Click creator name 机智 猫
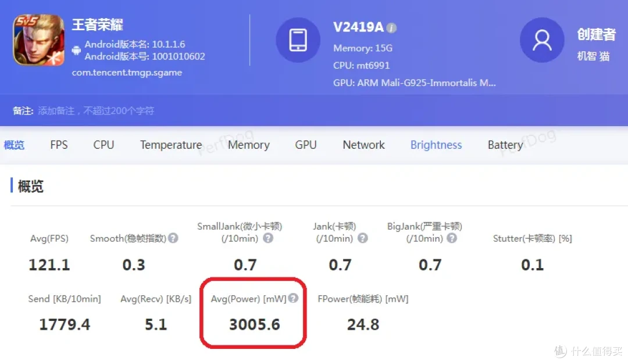 click(594, 56)
